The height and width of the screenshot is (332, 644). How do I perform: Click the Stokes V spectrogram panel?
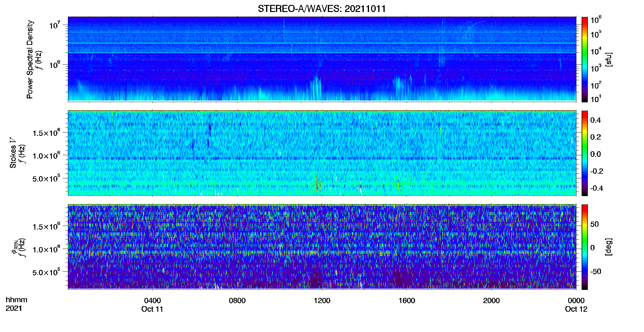pos(322,153)
